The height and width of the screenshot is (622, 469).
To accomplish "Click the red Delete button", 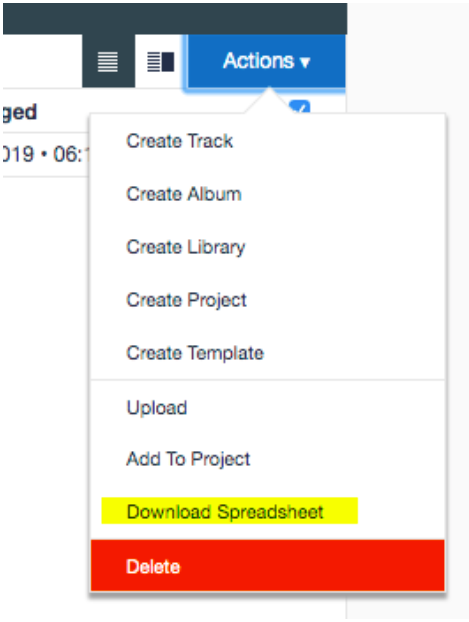I will click(267, 565).
